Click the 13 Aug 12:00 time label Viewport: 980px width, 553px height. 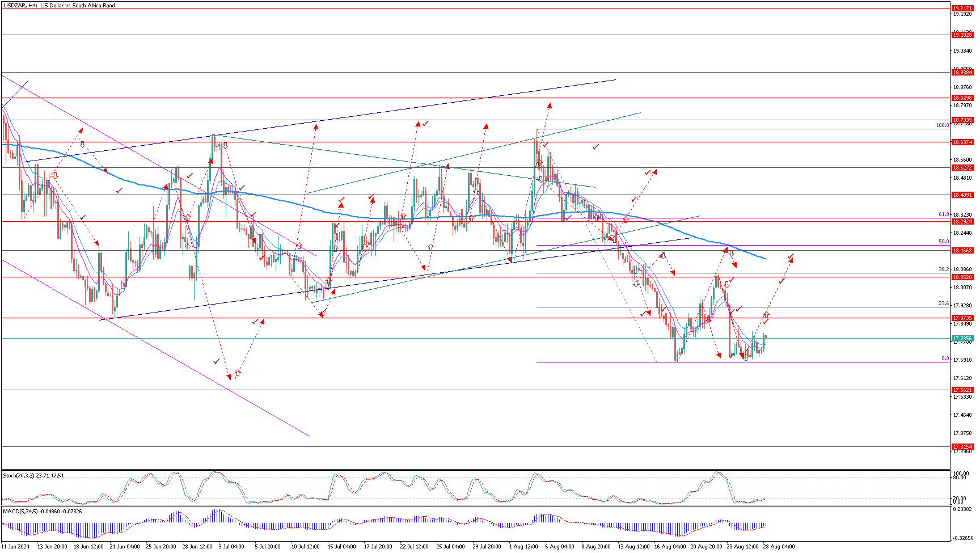[x=634, y=547]
